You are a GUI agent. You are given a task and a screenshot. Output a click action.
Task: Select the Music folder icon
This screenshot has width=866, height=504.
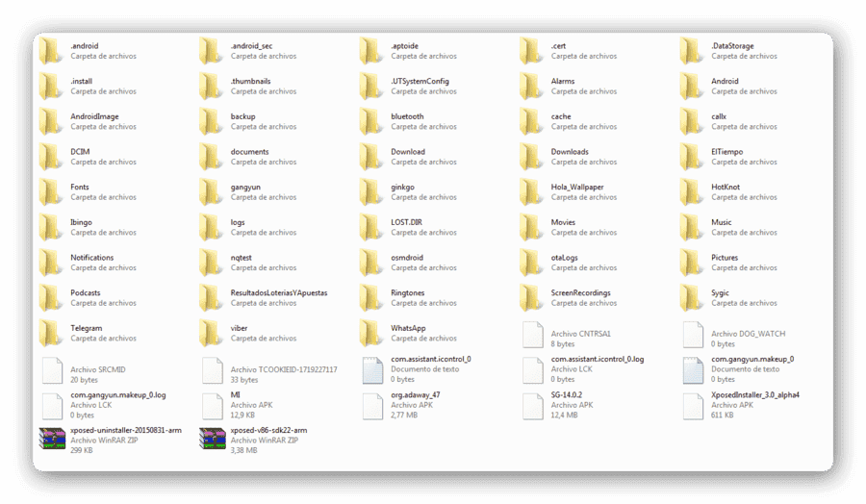click(692, 227)
